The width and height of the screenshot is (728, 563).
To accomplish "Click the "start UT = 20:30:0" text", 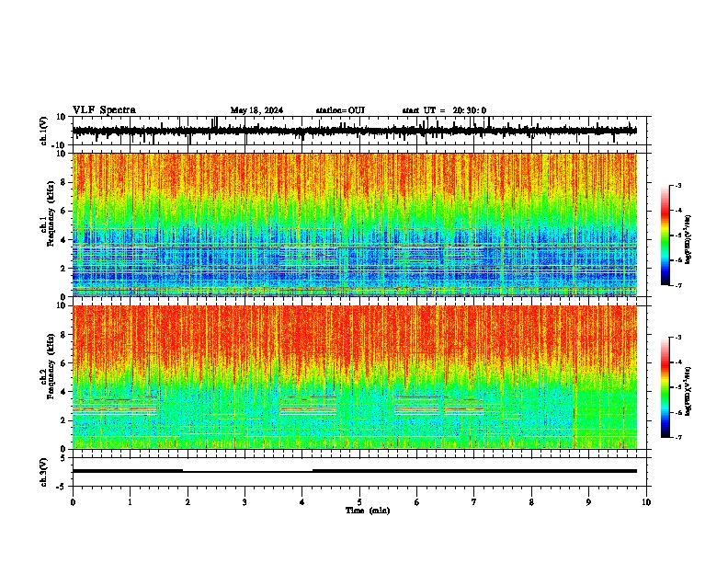I will (x=444, y=110).
